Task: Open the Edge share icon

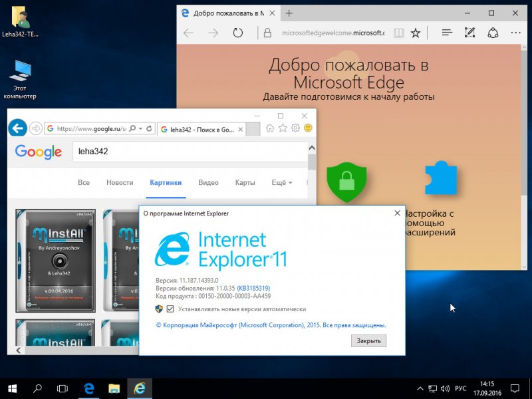Action: 493,33
